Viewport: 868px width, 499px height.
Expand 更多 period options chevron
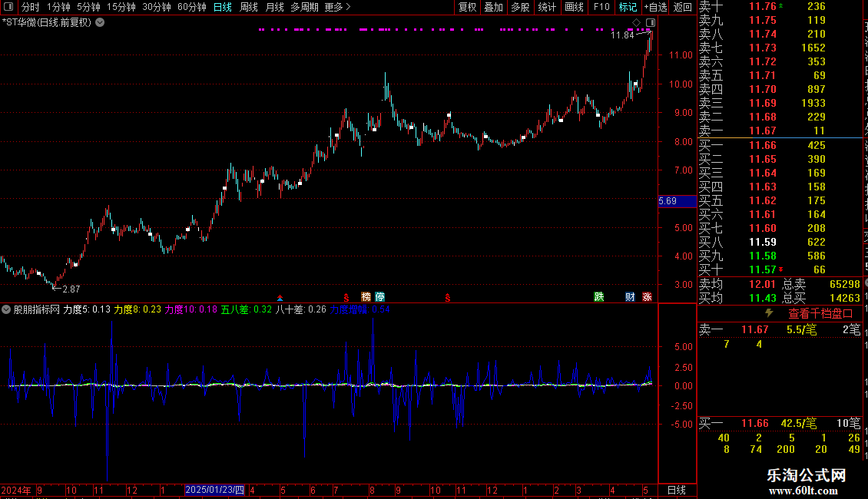pyautogui.click(x=348, y=7)
